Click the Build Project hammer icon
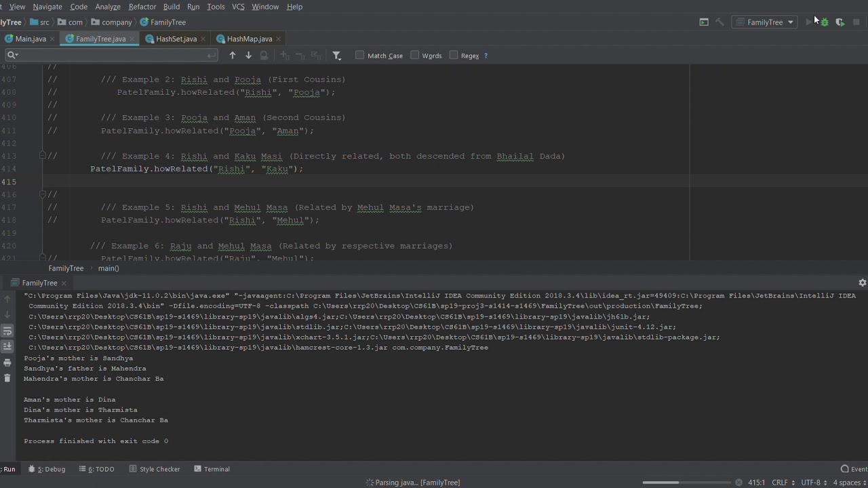The height and width of the screenshot is (488, 868). tap(719, 22)
